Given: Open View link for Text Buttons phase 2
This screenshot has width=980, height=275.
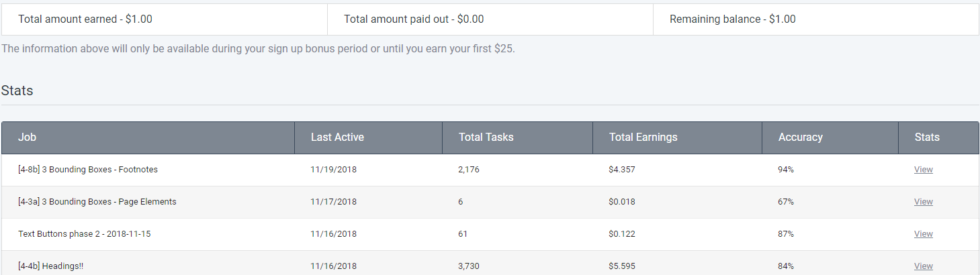Looking at the screenshot, I should pos(923,234).
